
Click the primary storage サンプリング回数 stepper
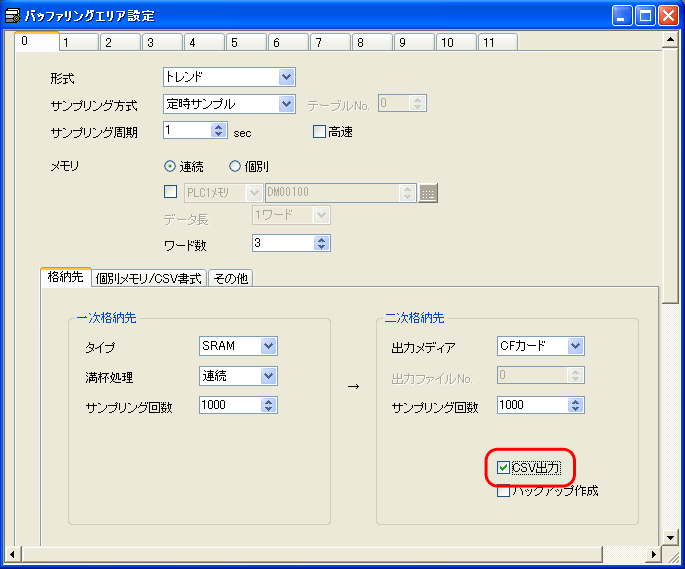click(x=267, y=405)
